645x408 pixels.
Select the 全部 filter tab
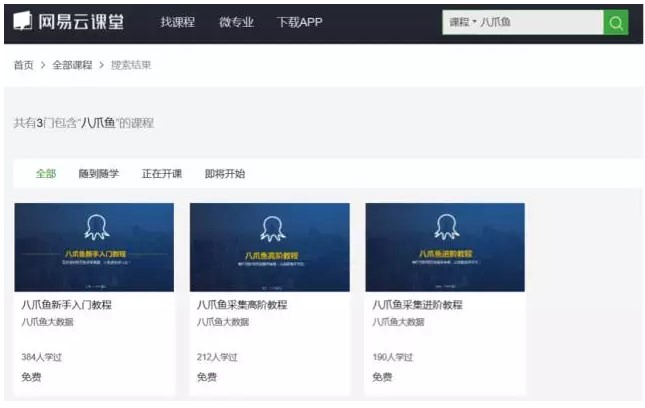point(46,174)
